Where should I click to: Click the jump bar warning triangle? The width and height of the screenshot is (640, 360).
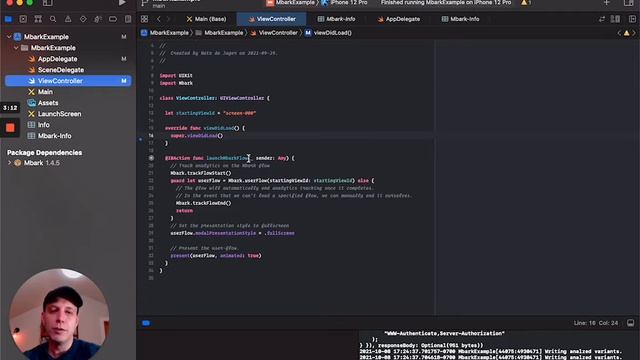627,33
